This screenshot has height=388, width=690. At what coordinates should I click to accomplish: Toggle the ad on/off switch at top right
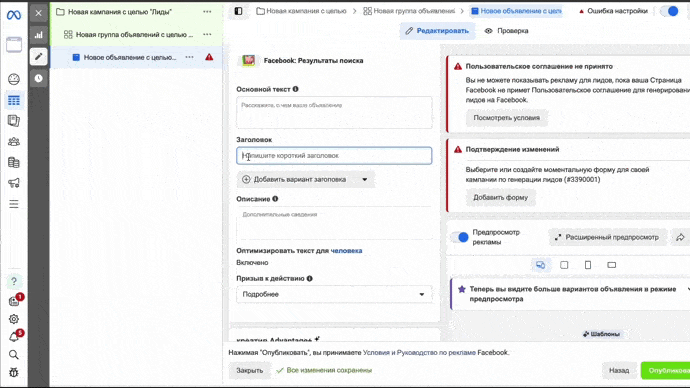click(x=669, y=11)
